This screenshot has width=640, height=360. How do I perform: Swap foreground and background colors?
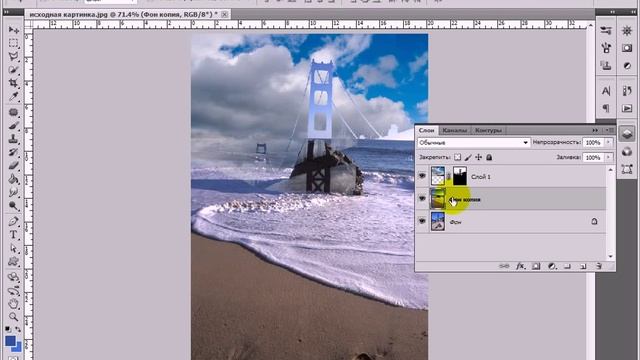pos(18,329)
